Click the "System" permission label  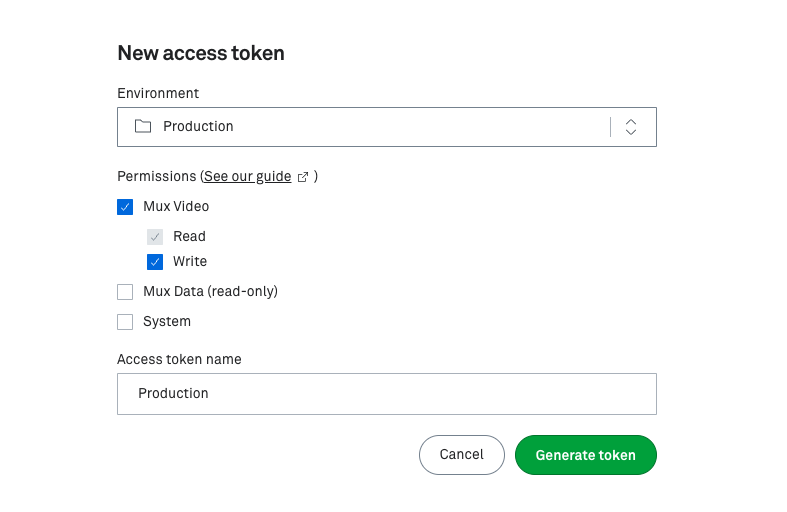167,322
